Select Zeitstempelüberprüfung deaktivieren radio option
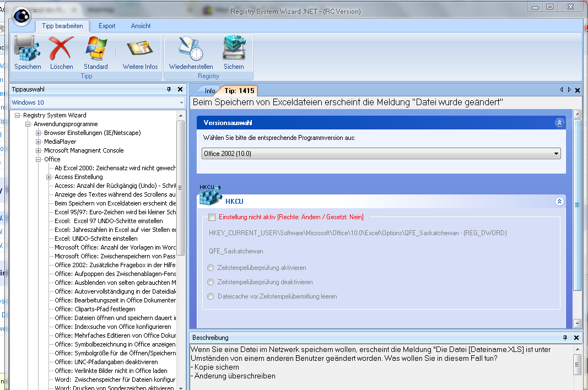Viewport: 588px width, 390px height. coord(211,282)
